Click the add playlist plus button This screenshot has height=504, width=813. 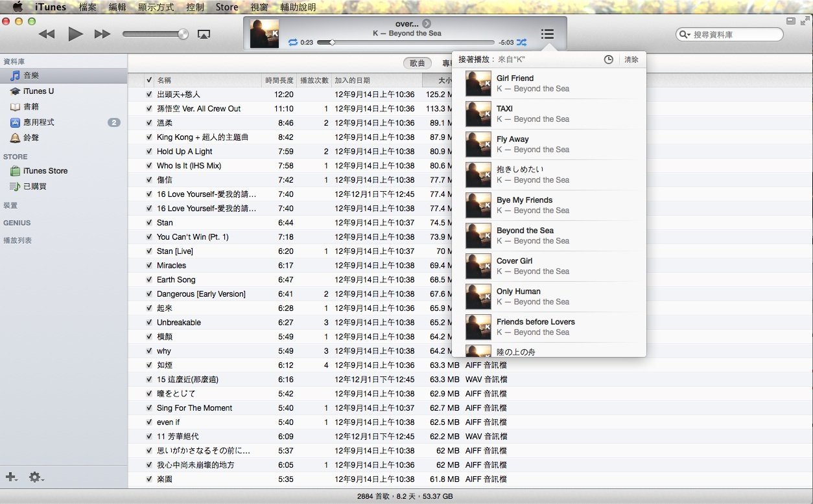11,477
